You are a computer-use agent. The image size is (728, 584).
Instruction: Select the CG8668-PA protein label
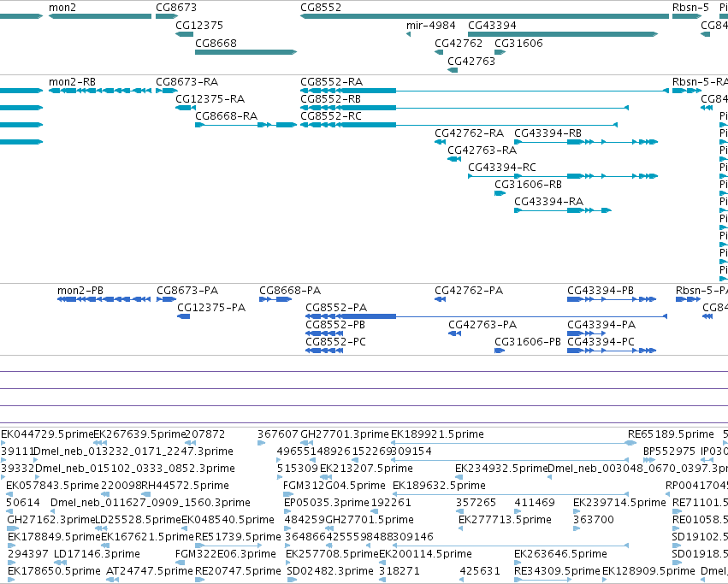tap(290, 291)
